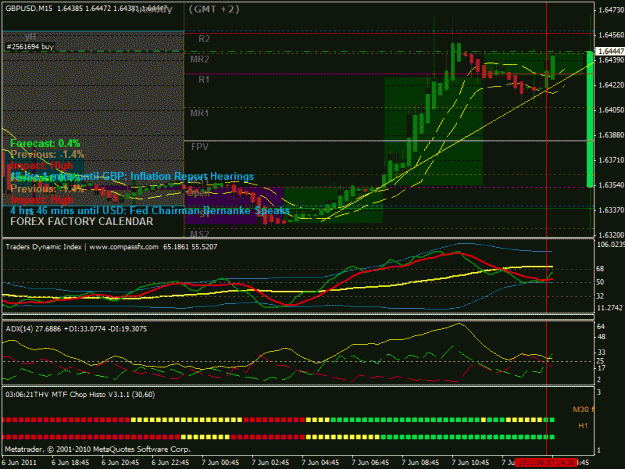
Task: Click the red crosshair date label 2011.06.07 14:30
Action: tap(546, 463)
